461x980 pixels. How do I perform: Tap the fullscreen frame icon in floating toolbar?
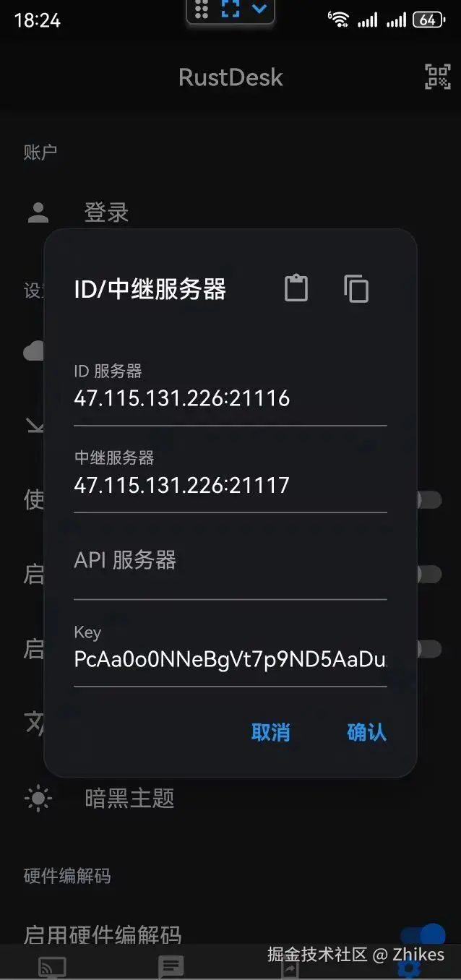coord(230,9)
